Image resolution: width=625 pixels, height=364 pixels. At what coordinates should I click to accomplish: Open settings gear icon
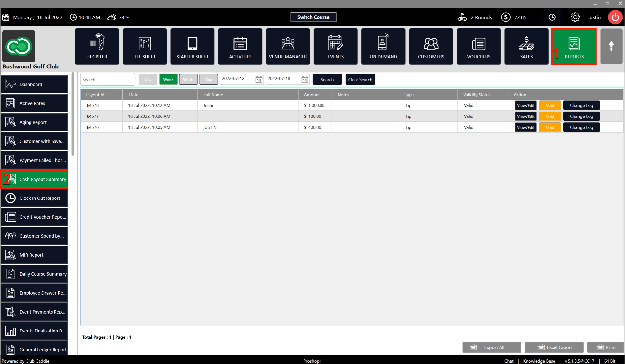point(575,17)
